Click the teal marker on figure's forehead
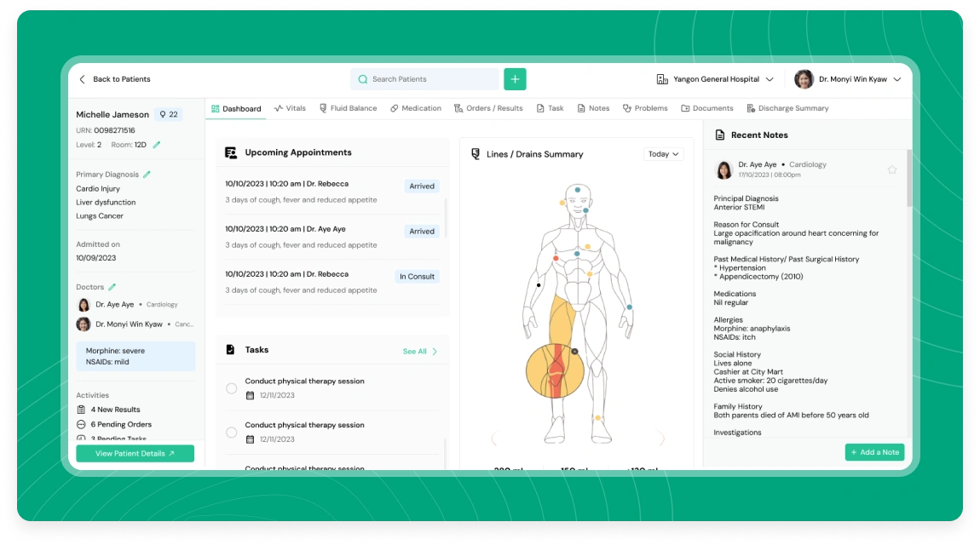This screenshot has width=980, height=545. [578, 190]
